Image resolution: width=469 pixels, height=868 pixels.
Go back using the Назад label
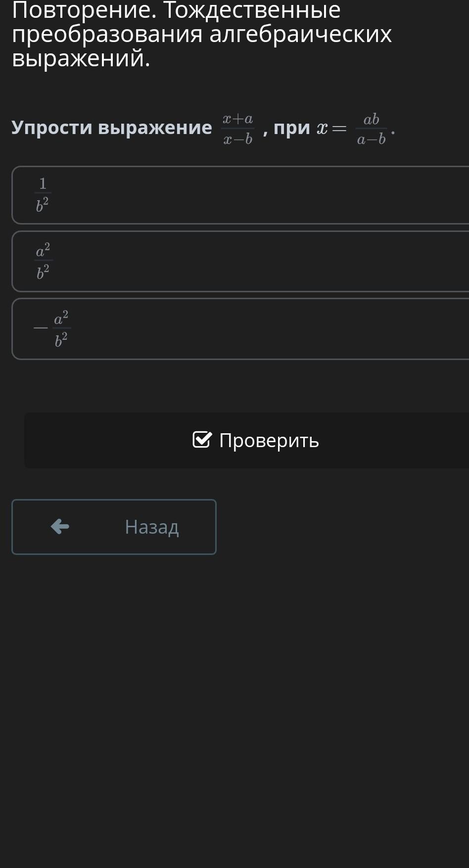coord(151,527)
